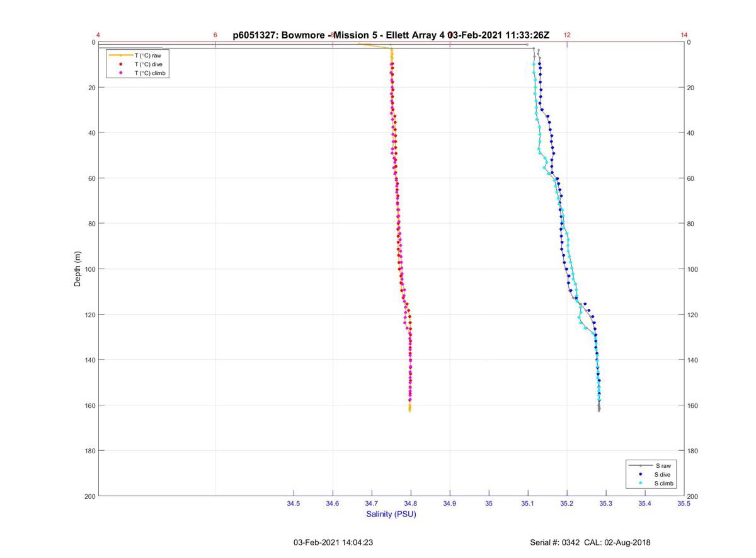Click the orange line sample beside T raw
This screenshot has width=756, height=558.
(x=120, y=55)
